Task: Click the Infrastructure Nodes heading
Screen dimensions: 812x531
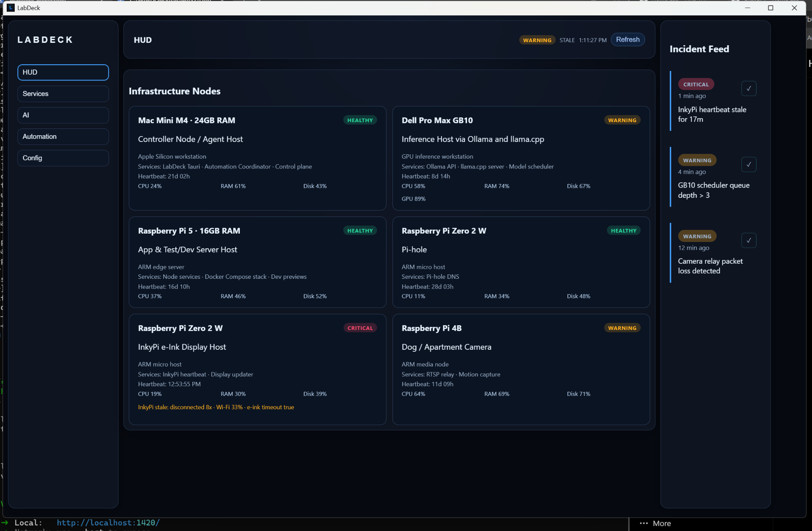Action: pos(174,91)
